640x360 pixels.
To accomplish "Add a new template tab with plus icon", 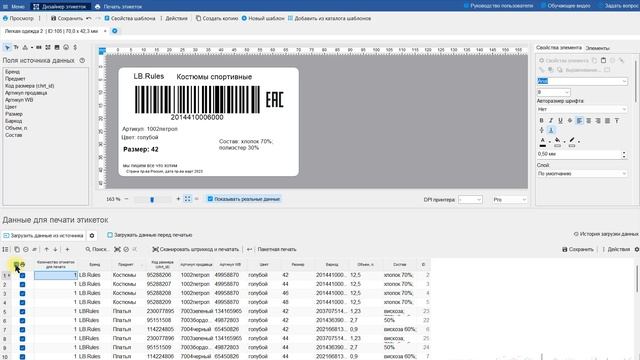I will click(x=115, y=31).
